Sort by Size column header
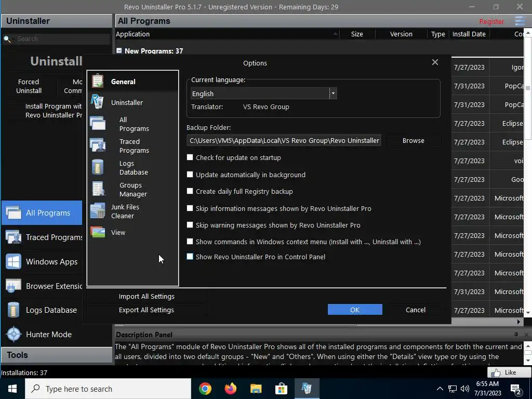The width and height of the screenshot is (532, 399). pos(357,34)
